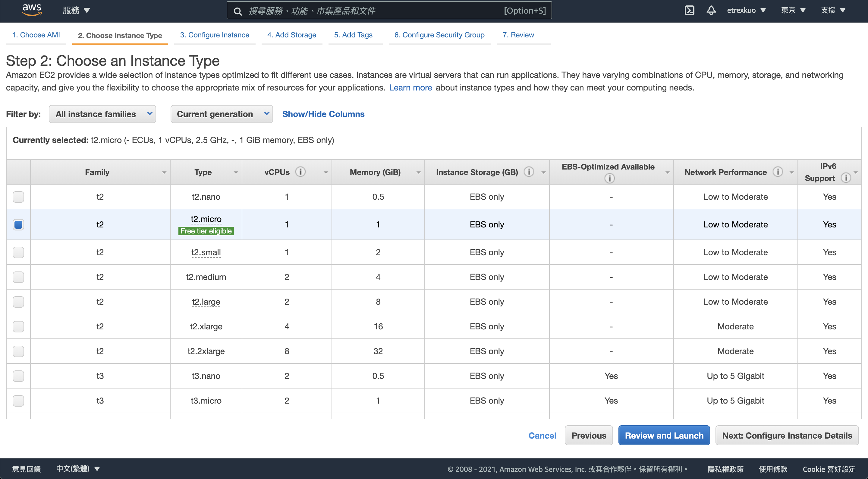
Task: Show info for Network Performance column
Action: coord(778,172)
